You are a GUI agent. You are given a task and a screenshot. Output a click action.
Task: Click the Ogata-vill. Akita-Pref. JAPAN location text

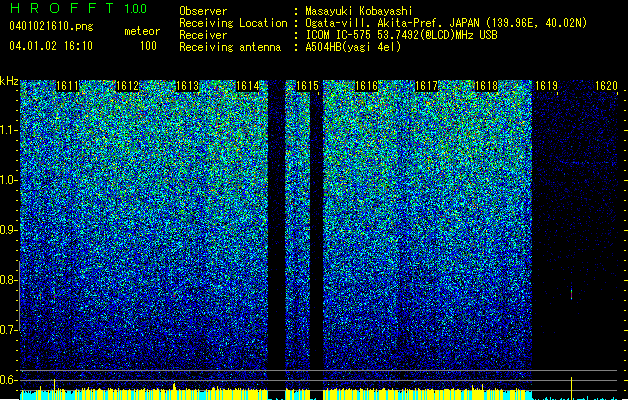tap(446, 23)
